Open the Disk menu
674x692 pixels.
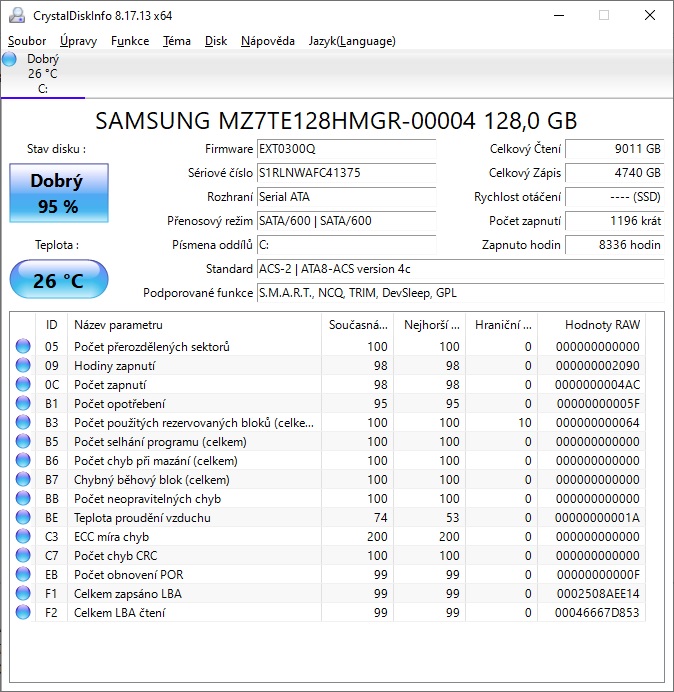[x=216, y=41]
